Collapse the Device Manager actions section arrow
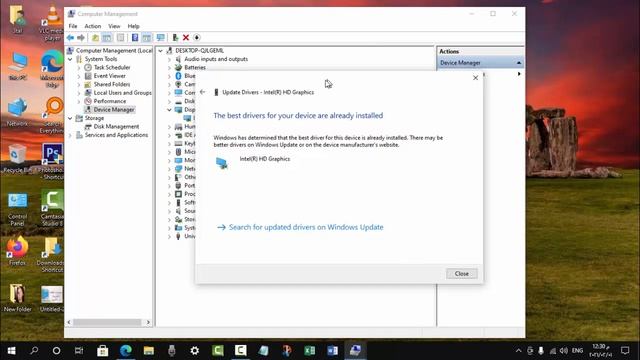640x360 pixels. [x=519, y=63]
